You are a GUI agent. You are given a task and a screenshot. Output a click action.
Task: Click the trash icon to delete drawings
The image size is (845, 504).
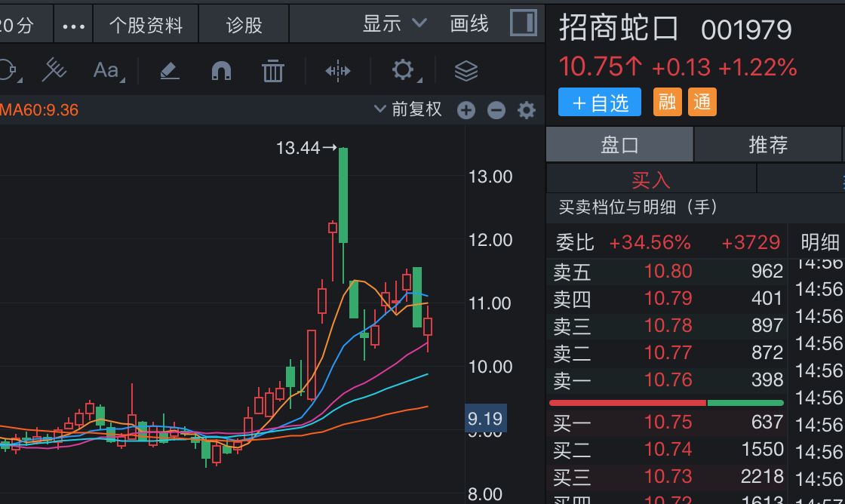tap(272, 71)
